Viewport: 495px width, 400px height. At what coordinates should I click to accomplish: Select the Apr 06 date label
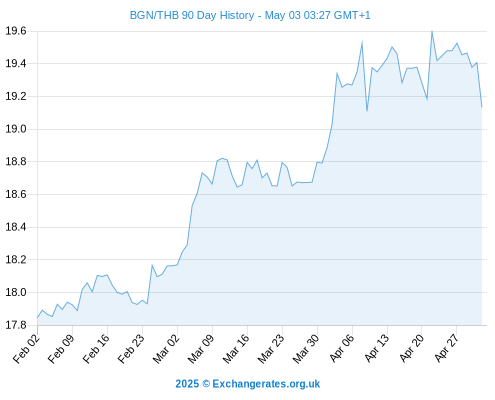[342, 348]
